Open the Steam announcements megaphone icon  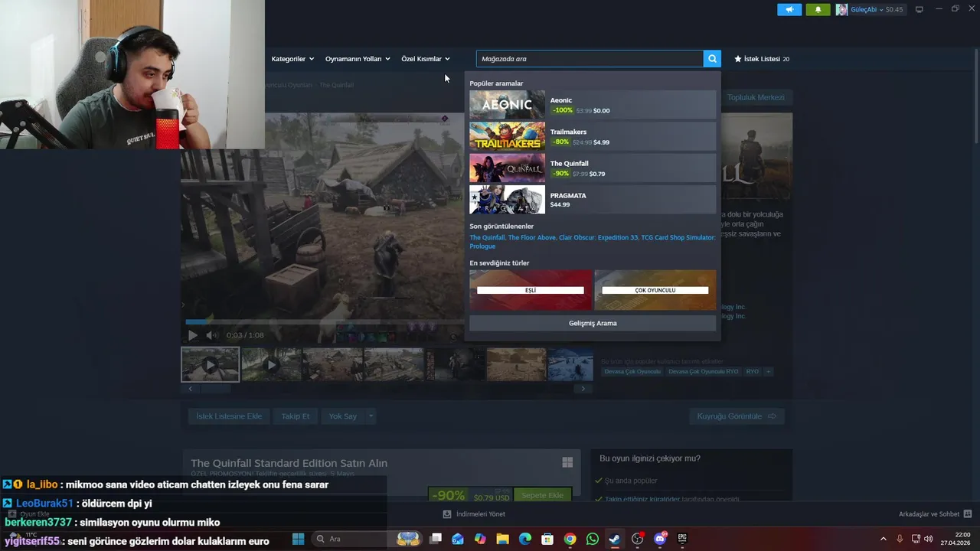click(x=789, y=10)
